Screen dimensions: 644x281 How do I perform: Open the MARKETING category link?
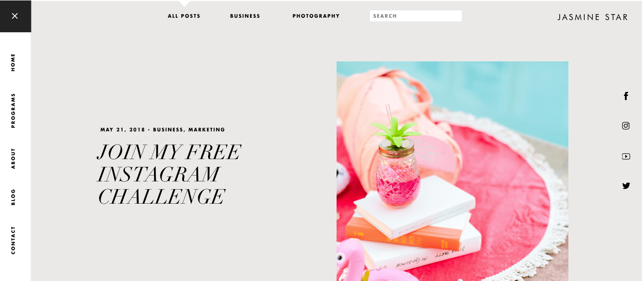tap(207, 130)
